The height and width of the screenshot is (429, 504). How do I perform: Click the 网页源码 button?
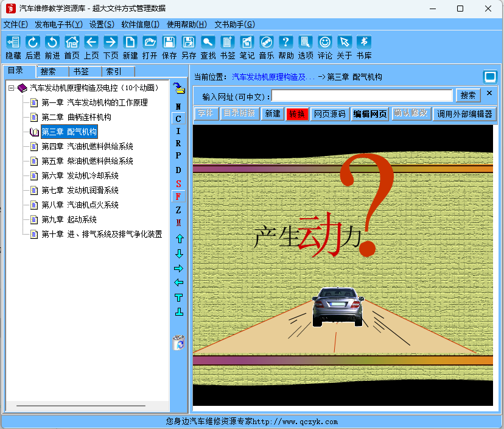(x=330, y=114)
